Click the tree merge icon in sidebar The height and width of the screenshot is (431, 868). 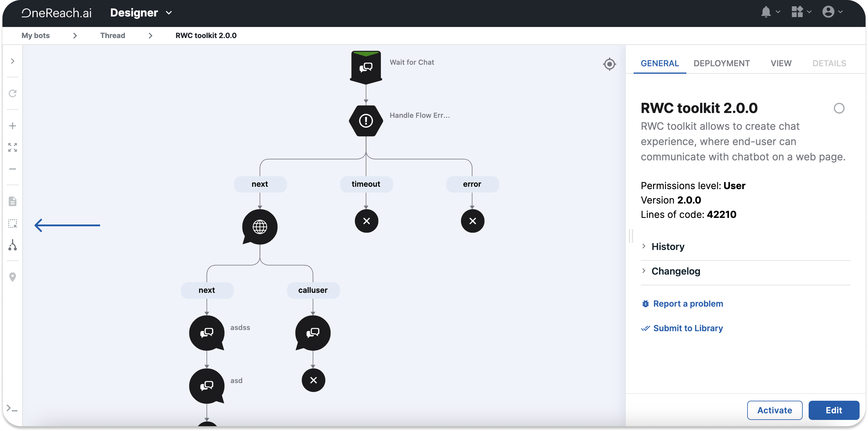(x=13, y=245)
